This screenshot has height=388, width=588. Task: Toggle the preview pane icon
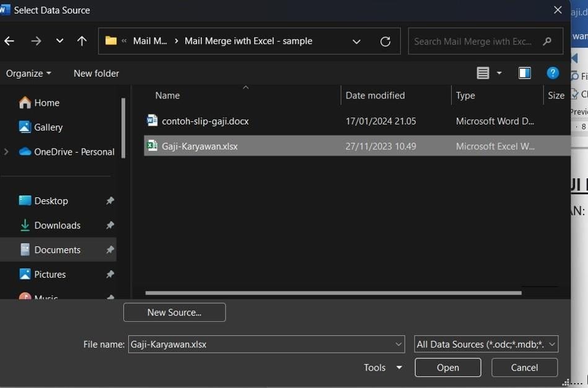[x=524, y=73]
